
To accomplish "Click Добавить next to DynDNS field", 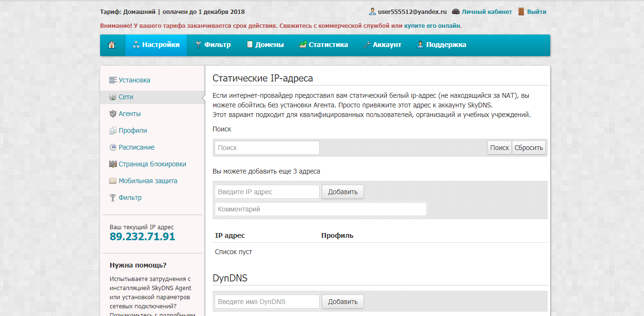I will pos(342,302).
